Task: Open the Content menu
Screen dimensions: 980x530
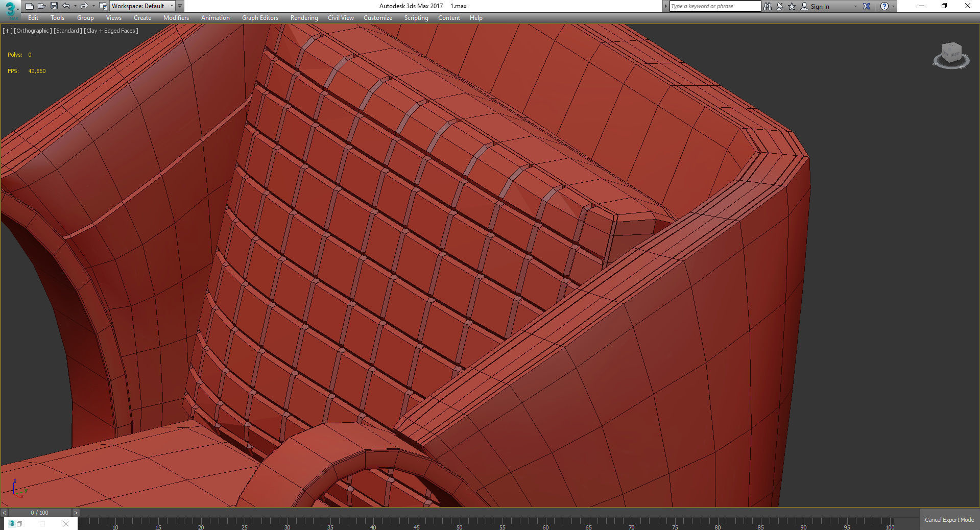Action: point(449,18)
